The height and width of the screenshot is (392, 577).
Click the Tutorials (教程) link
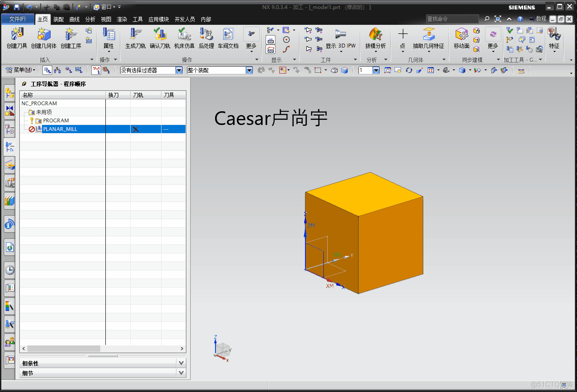pos(541,19)
